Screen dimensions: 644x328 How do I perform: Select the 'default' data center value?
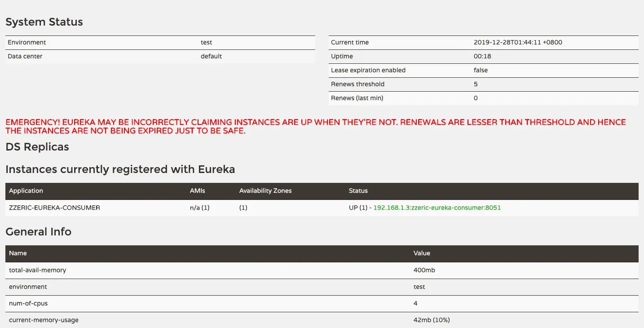(211, 56)
